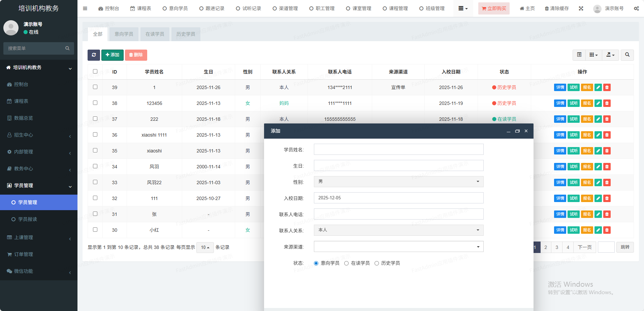Click the 学员姓名 input field in dialog

pos(398,149)
